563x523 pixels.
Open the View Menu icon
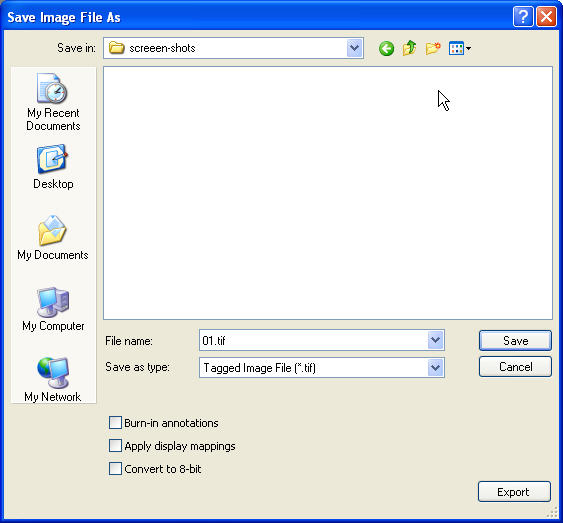pyautogui.click(x=460, y=48)
